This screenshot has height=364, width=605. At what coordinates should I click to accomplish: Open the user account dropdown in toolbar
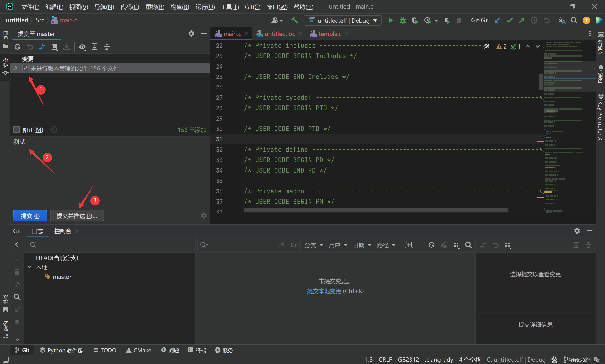[277, 20]
